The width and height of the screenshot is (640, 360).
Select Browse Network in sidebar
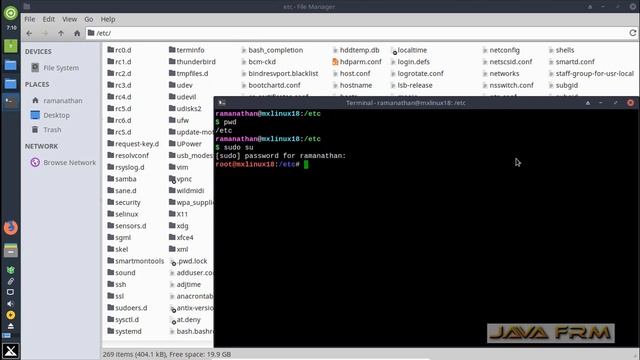tap(63, 162)
